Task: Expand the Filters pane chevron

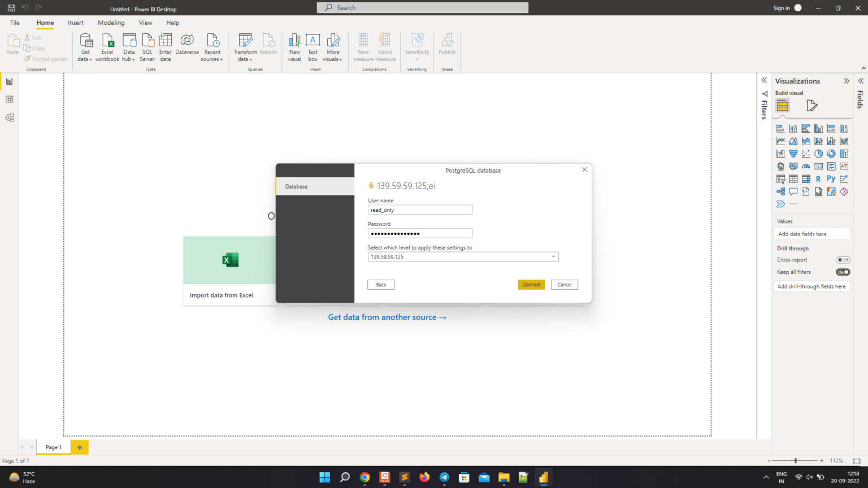Action: 764,80
